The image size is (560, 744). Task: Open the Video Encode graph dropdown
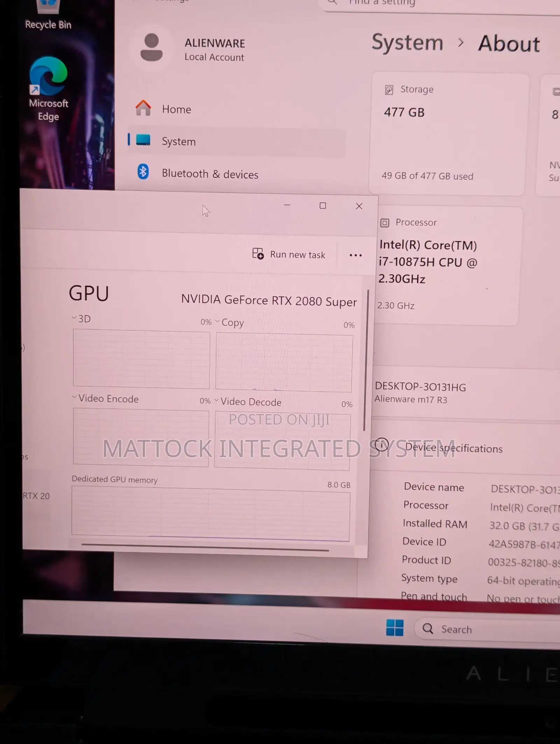[74, 397]
